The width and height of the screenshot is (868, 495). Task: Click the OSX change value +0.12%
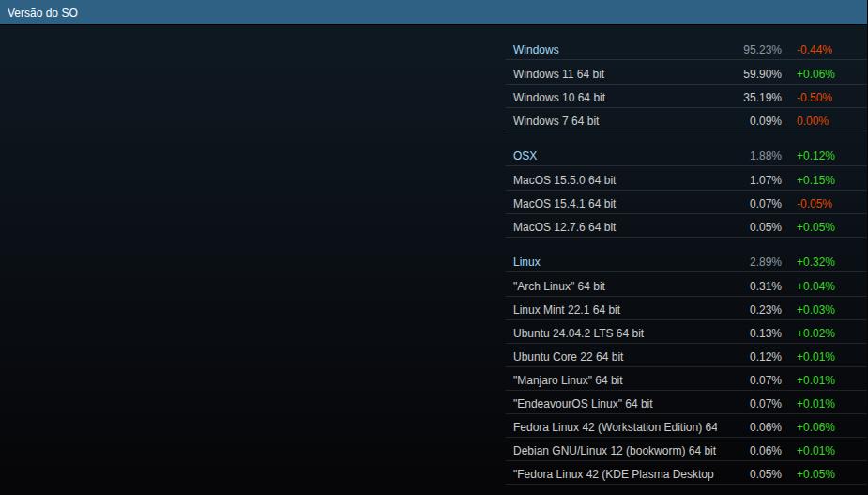(x=815, y=156)
